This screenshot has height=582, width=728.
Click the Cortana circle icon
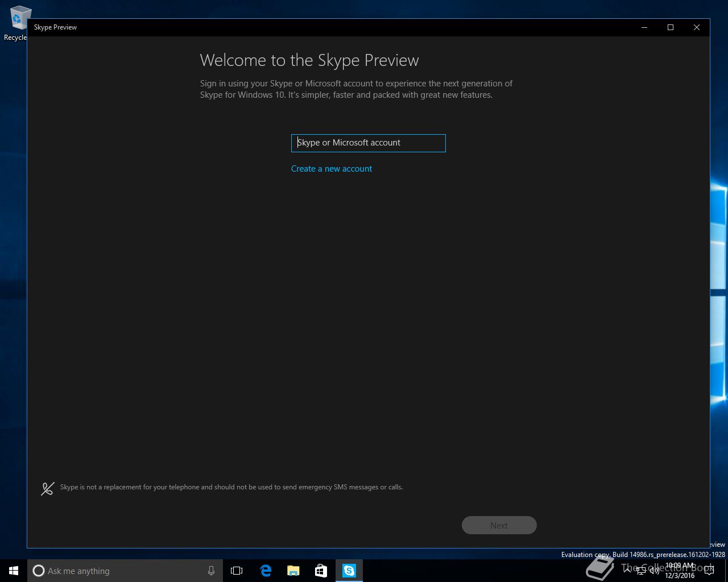39,571
